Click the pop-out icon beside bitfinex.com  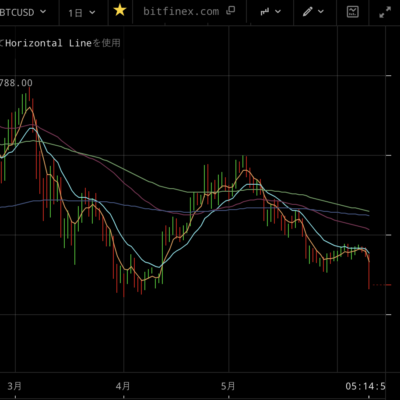click(x=231, y=11)
